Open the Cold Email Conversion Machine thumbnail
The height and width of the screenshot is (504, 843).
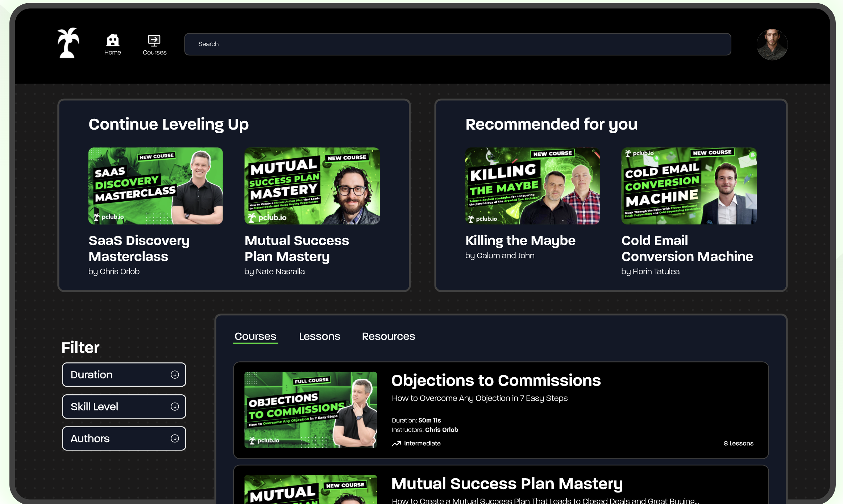[x=688, y=186]
